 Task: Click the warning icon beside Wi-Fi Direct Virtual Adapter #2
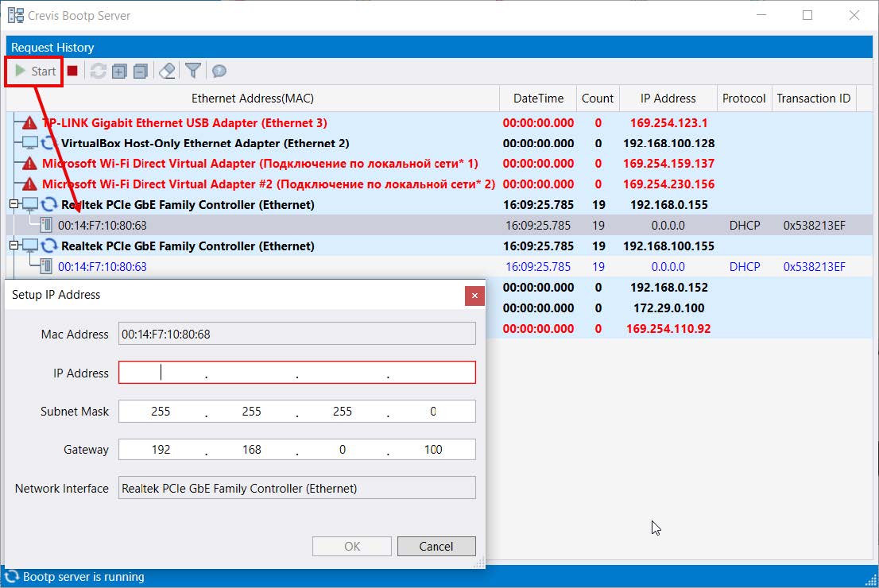pyautogui.click(x=29, y=184)
